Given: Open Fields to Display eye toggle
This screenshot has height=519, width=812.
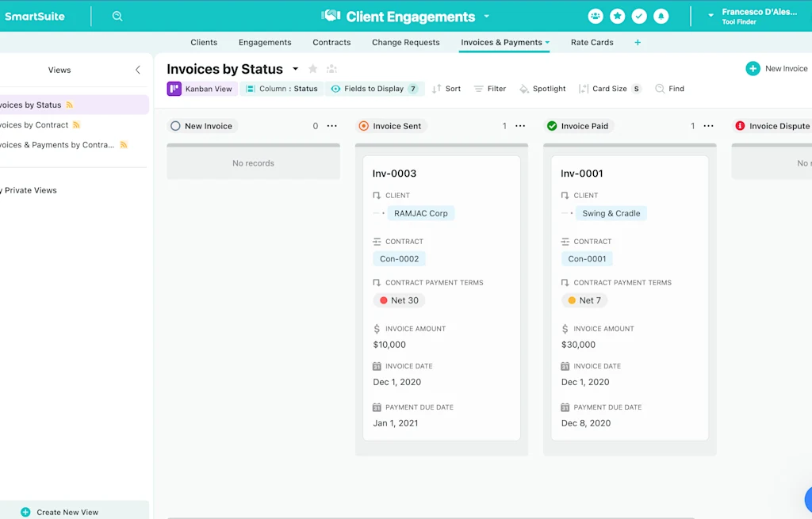Looking at the screenshot, I should [x=375, y=89].
